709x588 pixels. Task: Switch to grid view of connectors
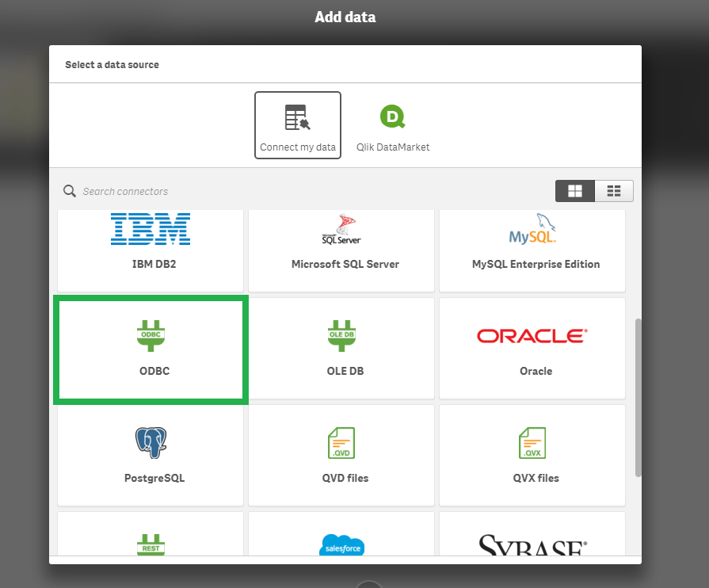574,191
